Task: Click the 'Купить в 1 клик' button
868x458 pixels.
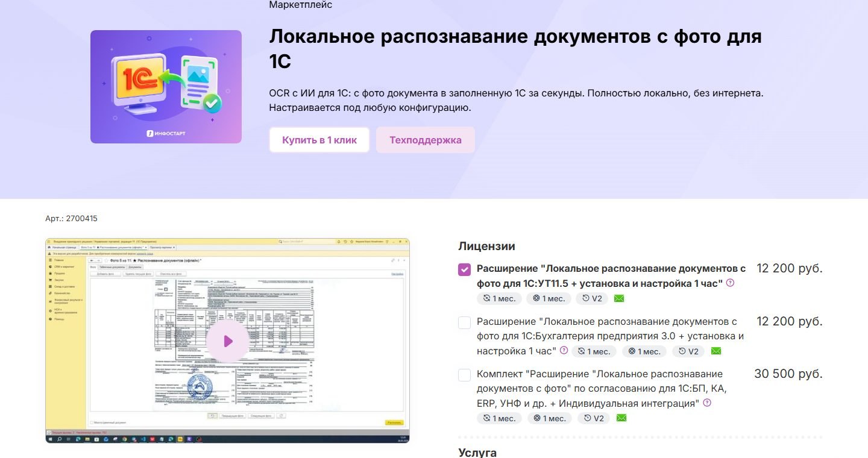Action: [x=319, y=140]
